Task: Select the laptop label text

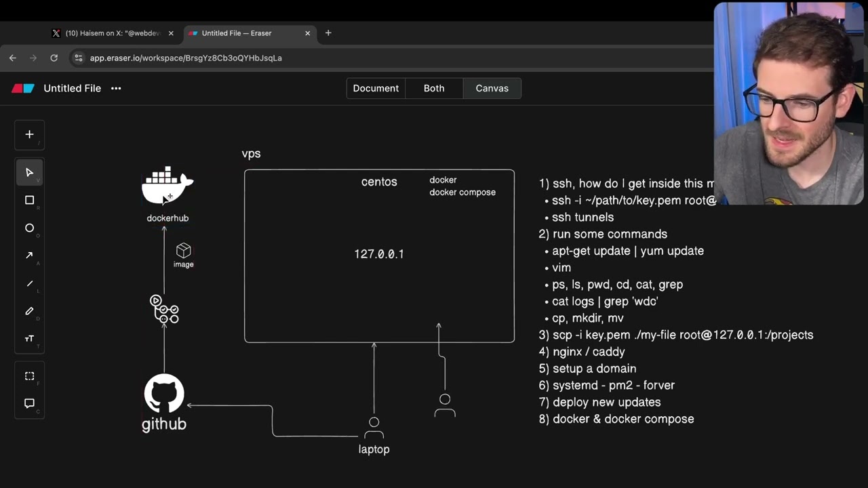Action: pyautogui.click(x=374, y=449)
